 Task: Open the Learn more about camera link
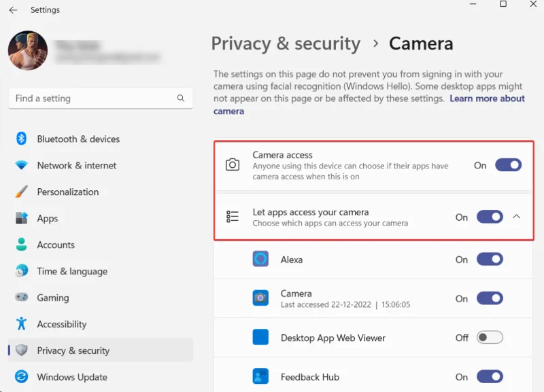pos(487,99)
